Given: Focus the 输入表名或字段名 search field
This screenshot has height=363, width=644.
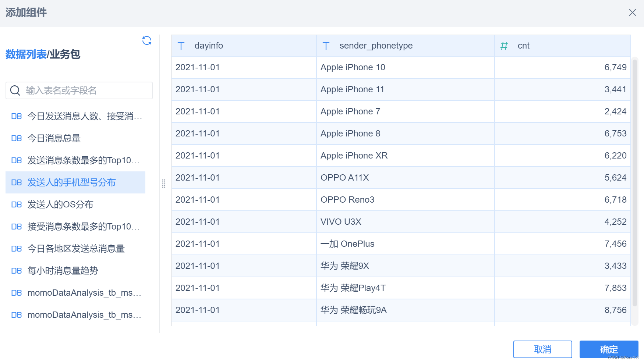Looking at the screenshot, I should (79, 90).
